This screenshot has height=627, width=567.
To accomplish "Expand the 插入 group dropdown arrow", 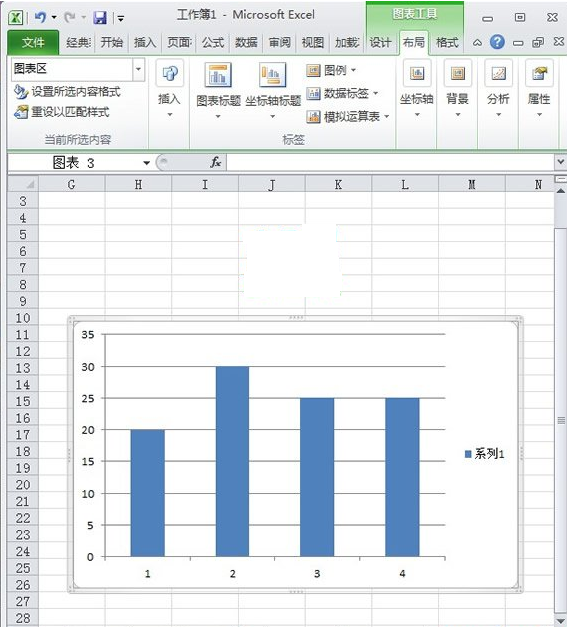I will [x=170, y=115].
